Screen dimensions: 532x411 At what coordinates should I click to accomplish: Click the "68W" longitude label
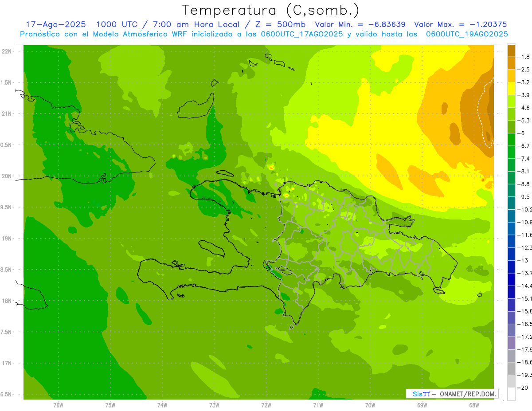coord(474,405)
